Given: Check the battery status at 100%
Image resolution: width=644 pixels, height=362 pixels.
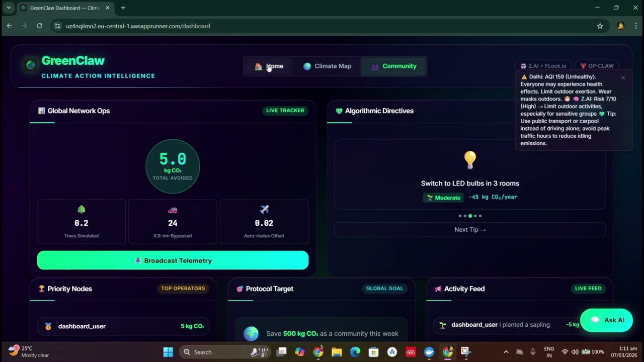Looking at the screenshot, I should (x=593, y=352).
